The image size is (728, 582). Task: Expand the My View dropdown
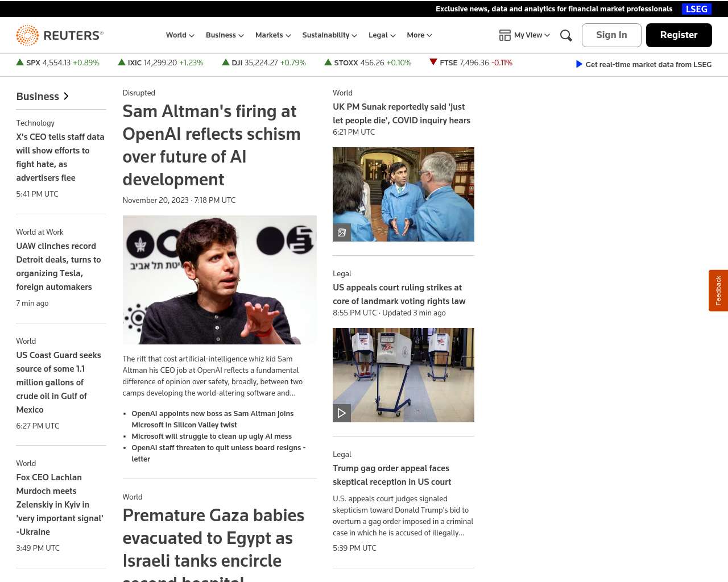pyautogui.click(x=532, y=35)
